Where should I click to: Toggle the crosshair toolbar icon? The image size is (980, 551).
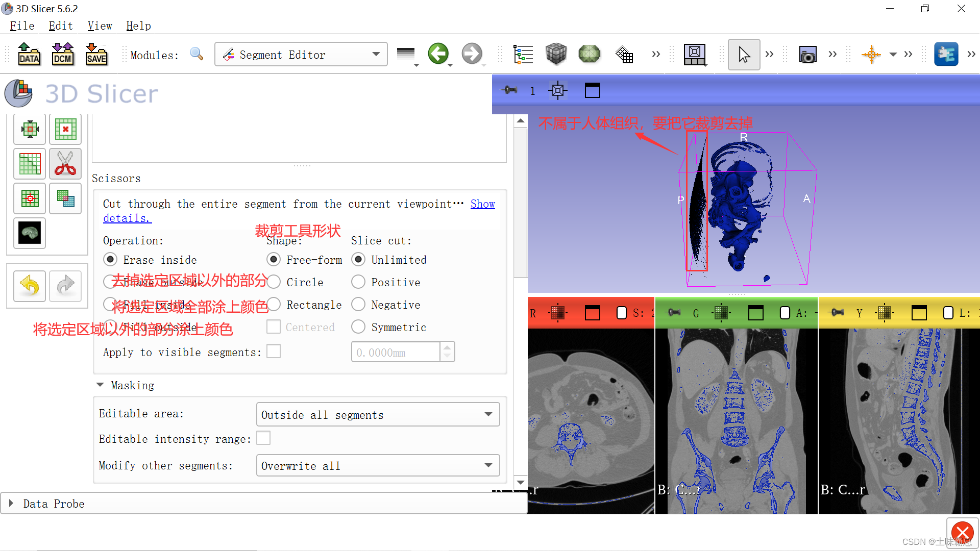pos(871,54)
